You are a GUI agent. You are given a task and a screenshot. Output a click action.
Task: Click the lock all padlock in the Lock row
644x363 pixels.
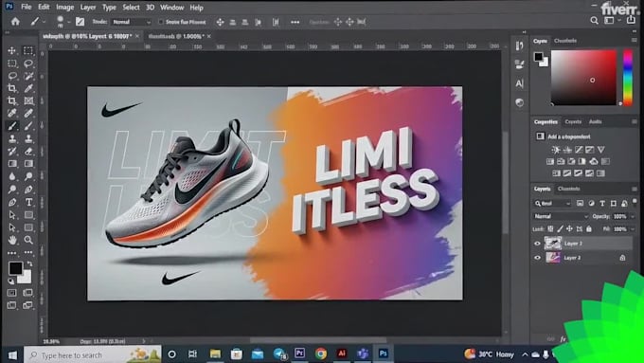coord(589,229)
